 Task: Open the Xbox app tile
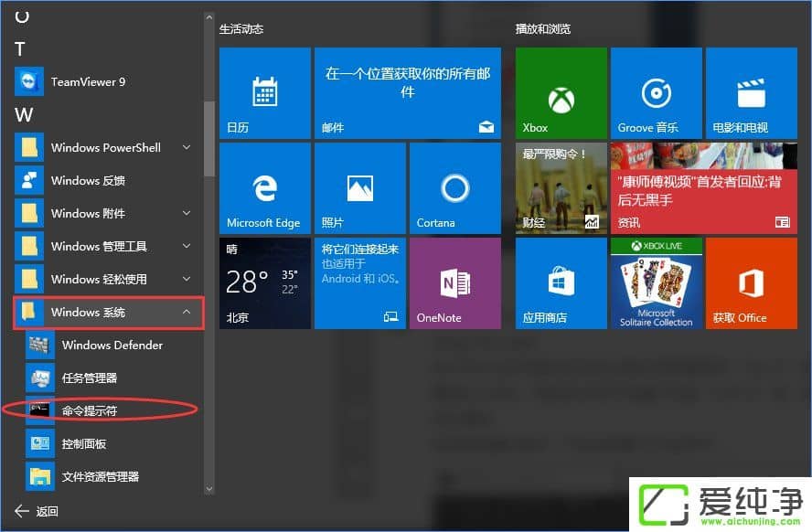[561, 92]
